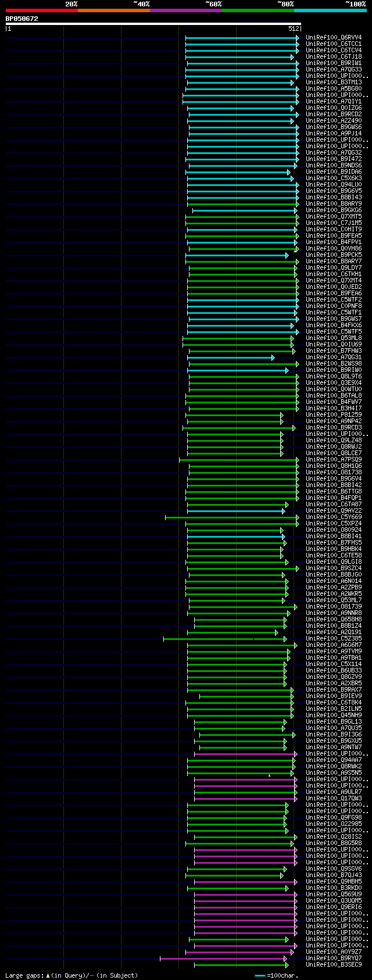372x980 pixels.
Task: Click the cyan ~100% identity legend bar
Action: tap(330, 10)
